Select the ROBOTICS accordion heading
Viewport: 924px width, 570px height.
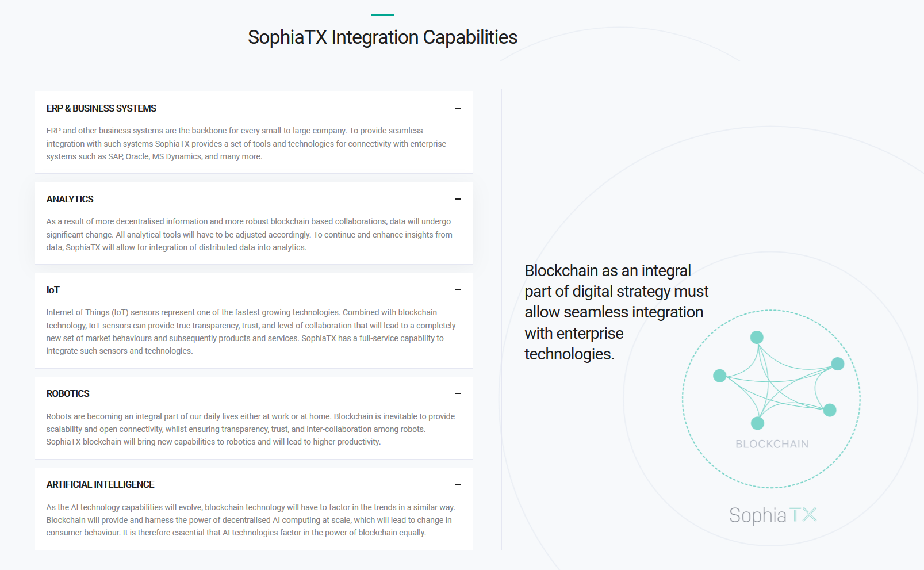click(68, 393)
